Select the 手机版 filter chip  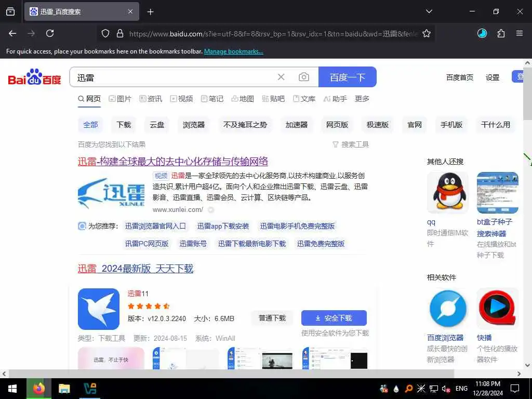coord(451,125)
